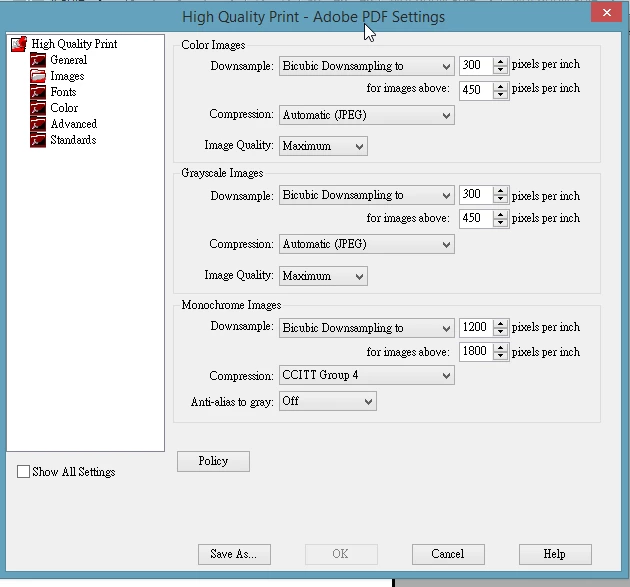630x587 pixels.
Task: Increase Monochrome 1800 threshold up arrow
Action: [501, 348]
